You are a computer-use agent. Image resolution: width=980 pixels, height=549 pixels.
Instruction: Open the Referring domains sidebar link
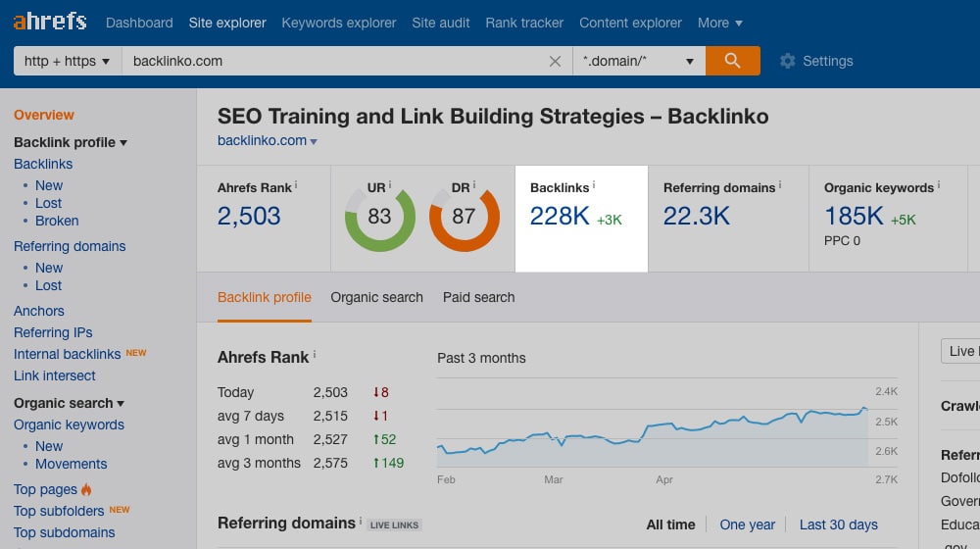70,246
